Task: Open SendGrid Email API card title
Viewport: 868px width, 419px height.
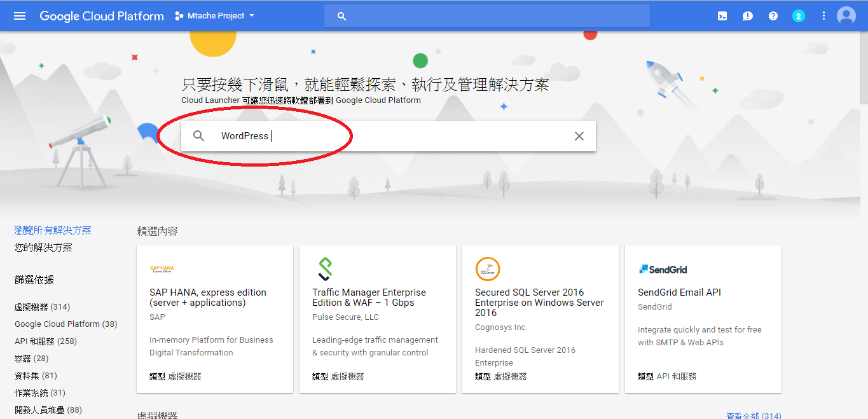Action: (x=679, y=292)
